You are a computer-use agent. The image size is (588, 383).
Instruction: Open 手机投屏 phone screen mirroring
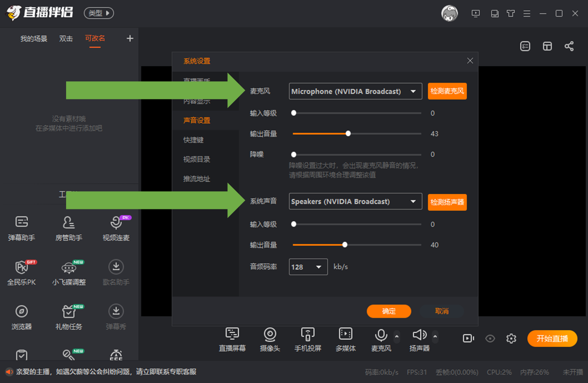point(307,339)
